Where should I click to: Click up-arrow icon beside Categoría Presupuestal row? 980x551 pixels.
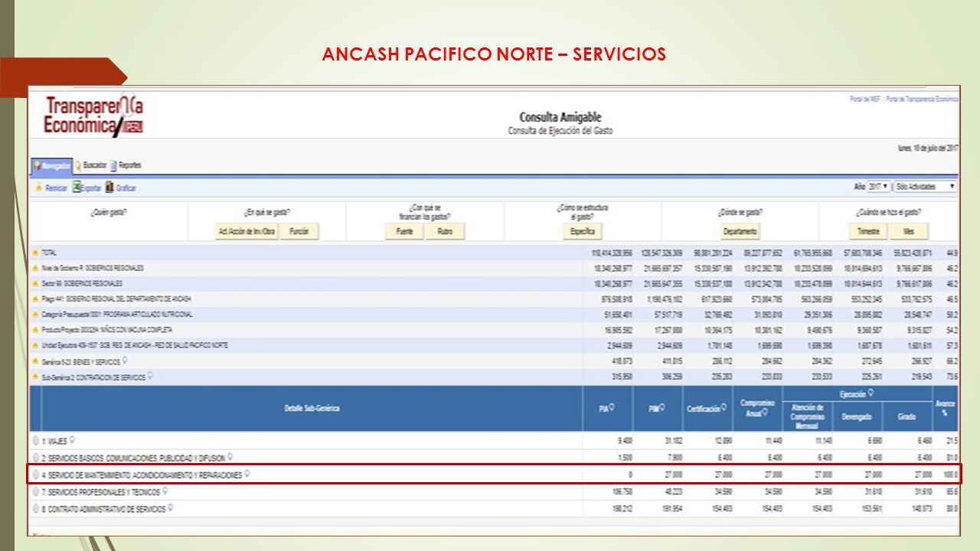pyautogui.click(x=35, y=314)
